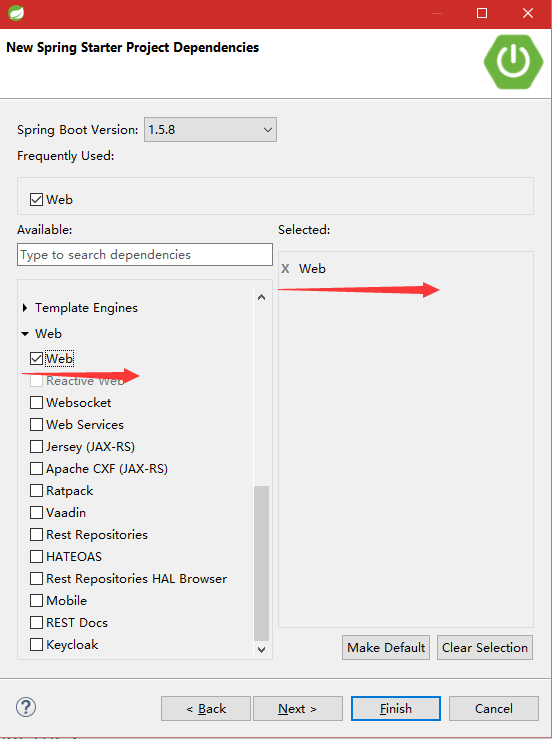Click the dependency list scroll up arrow
This screenshot has height=739, width=552.
click(262, 297)
